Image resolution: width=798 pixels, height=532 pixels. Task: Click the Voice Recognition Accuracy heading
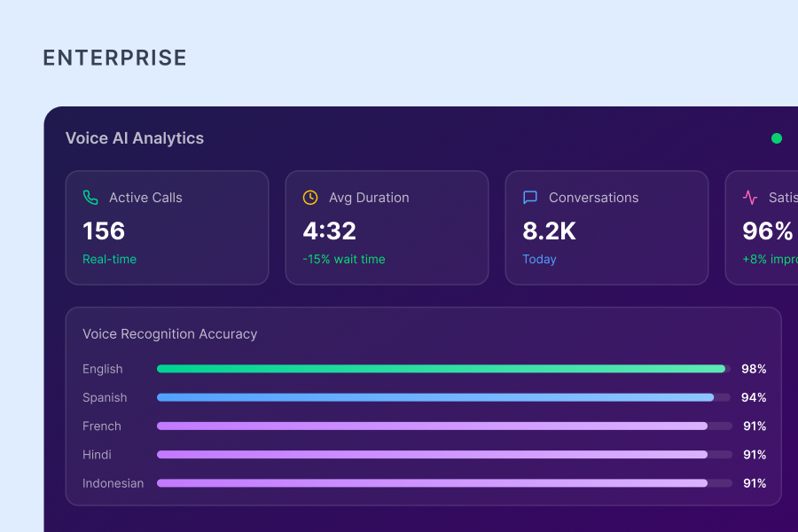tap(169, 334)
